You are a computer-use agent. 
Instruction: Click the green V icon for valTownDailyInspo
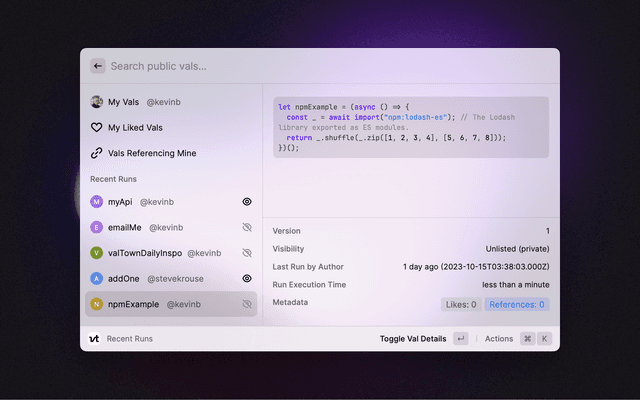tap(97, 253)
